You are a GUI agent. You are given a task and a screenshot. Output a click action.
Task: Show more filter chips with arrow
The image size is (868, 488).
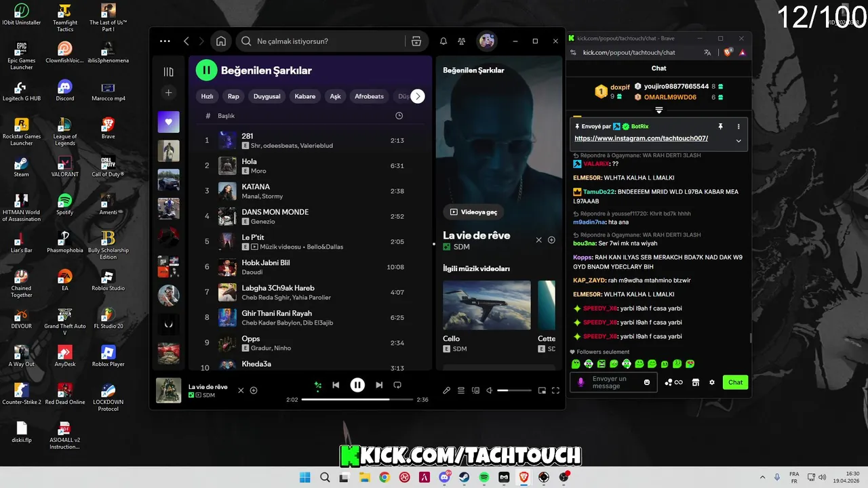coord(418,96)
